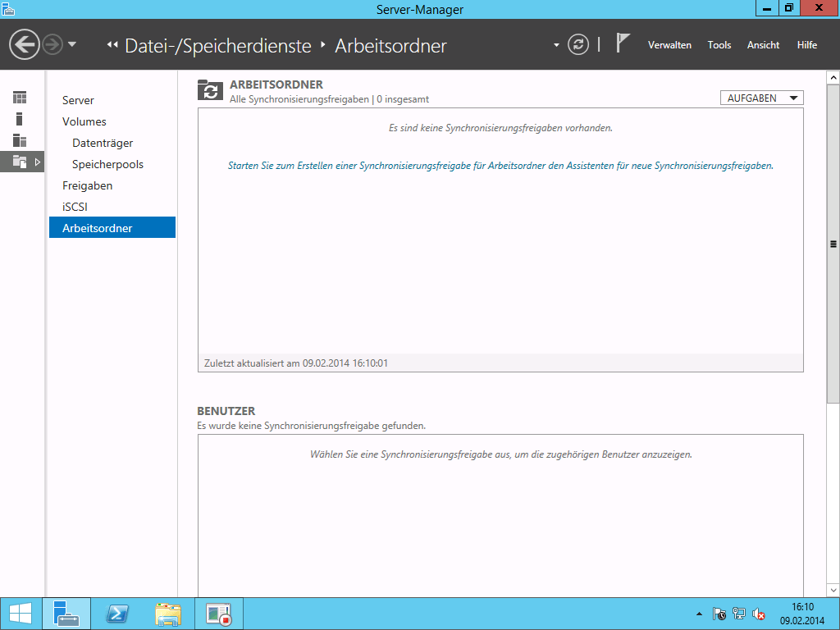The width and height of the screenshot is (840, 630).
Task: Click the Datei-/Speicherdienste breadcrumb
Action: click(218, 46)
